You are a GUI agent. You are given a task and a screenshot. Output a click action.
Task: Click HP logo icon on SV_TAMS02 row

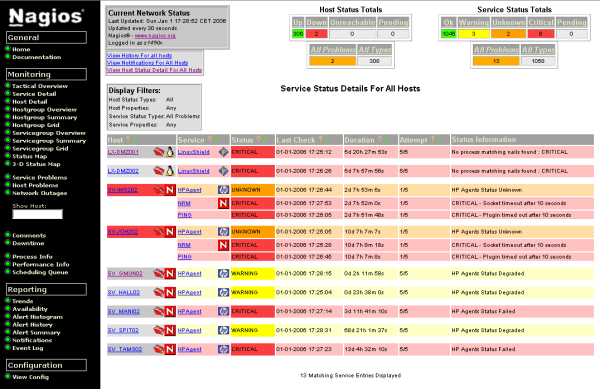point(223,349)
